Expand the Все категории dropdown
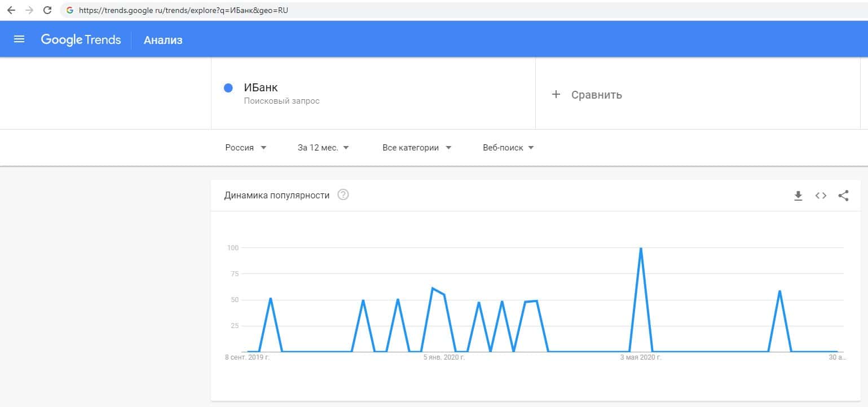 coord(417,148)
